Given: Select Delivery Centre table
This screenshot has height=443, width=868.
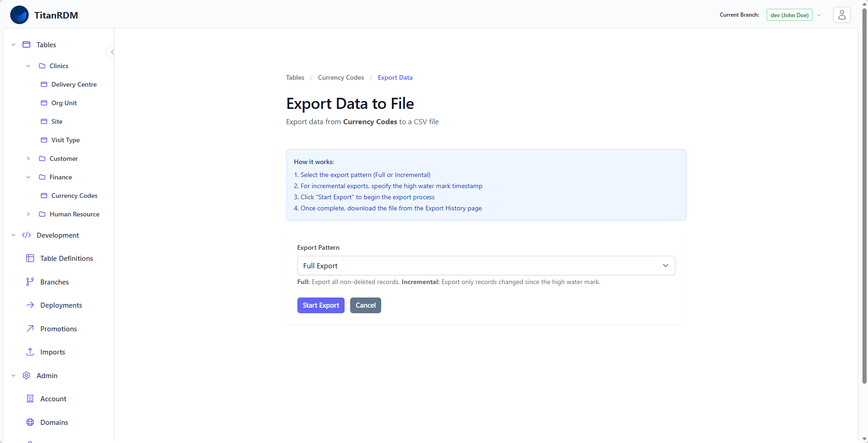Looking at the screenshot, I should click(74, 84).
